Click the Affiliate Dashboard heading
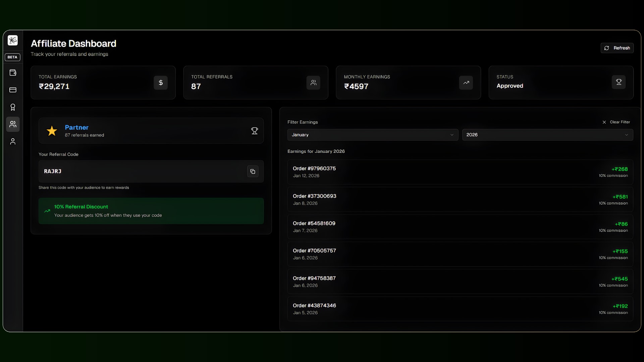Image resolution: width=644 pixels, height=362 pixels. click(73, 44)
